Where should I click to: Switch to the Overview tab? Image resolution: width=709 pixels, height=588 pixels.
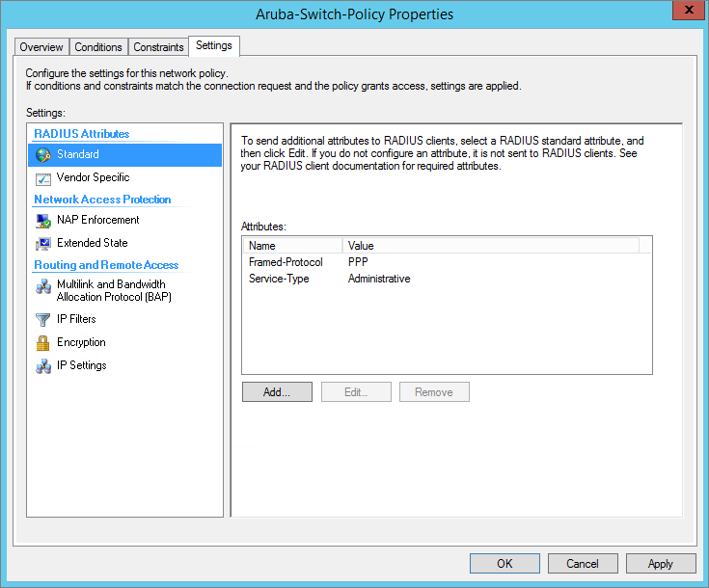pyautogui.click(x=41, y=47)
